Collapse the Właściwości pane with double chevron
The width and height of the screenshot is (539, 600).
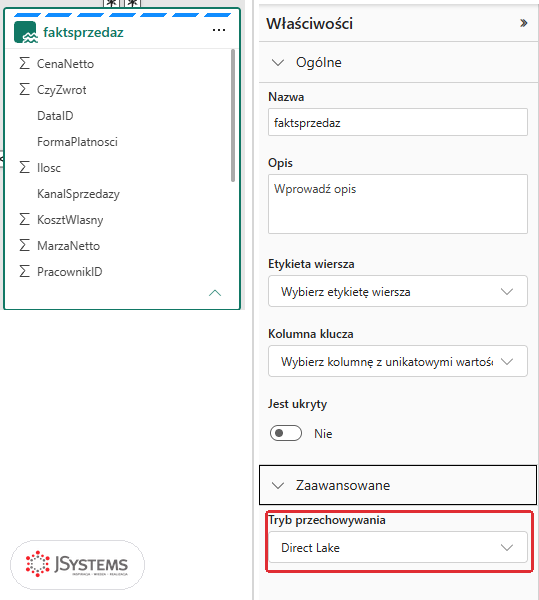coord(523,23)
